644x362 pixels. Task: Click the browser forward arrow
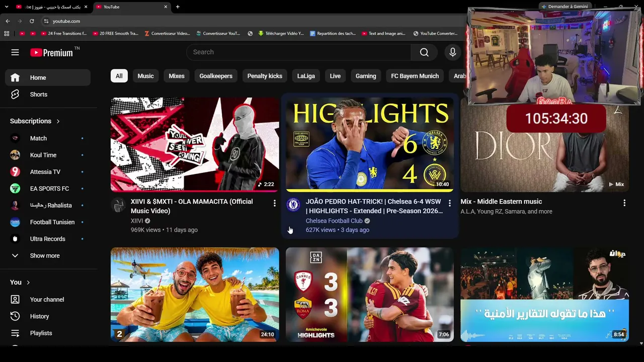(20, 21)
